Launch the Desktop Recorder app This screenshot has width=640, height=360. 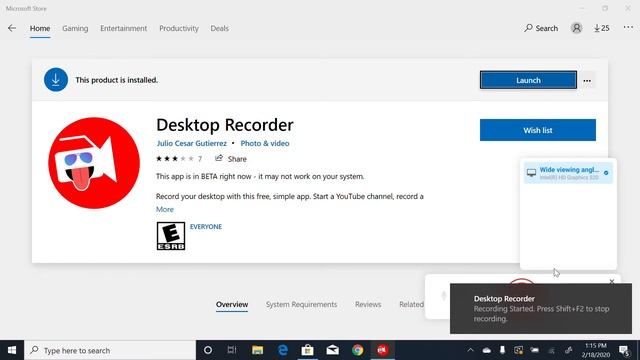point(528,80)
